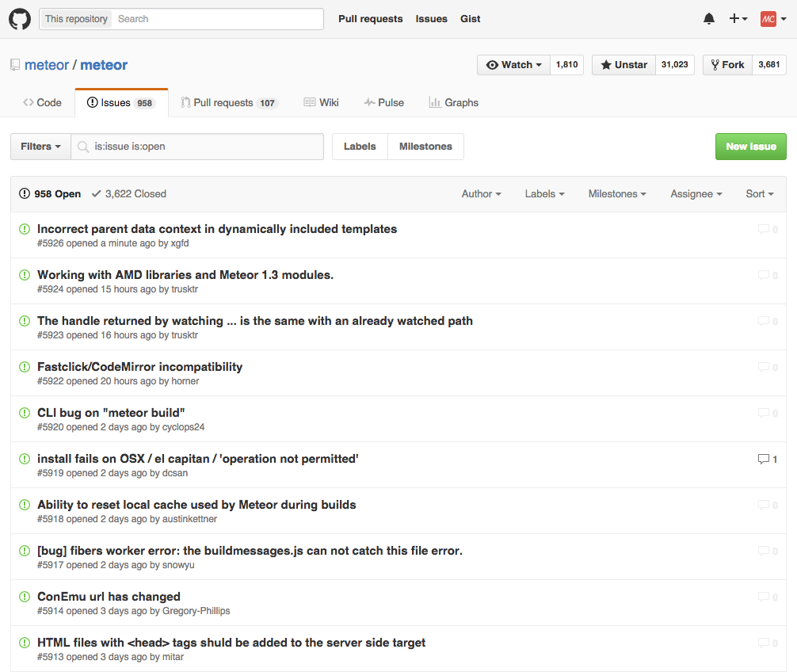Open issue 'Incorrect parent data context' title

coord(217,229)
